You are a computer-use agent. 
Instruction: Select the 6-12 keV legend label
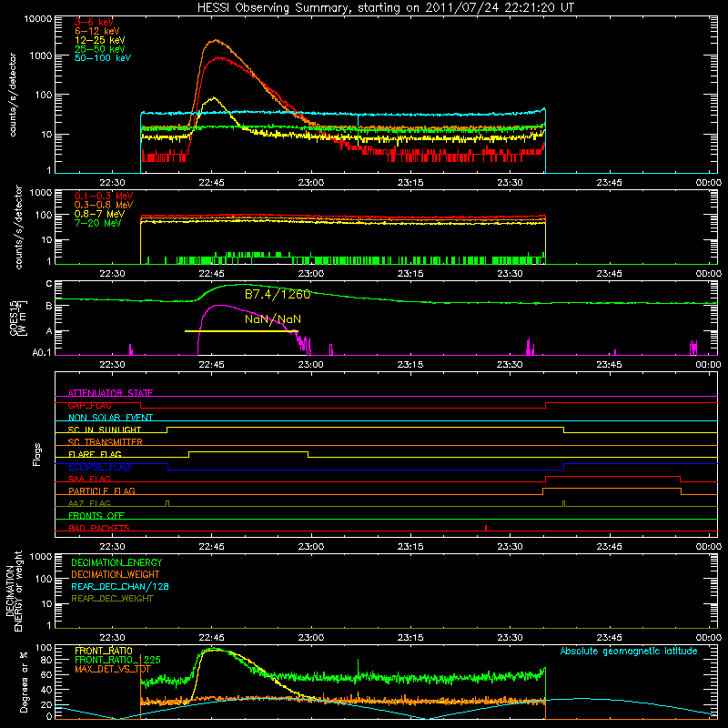pos(96,31)
